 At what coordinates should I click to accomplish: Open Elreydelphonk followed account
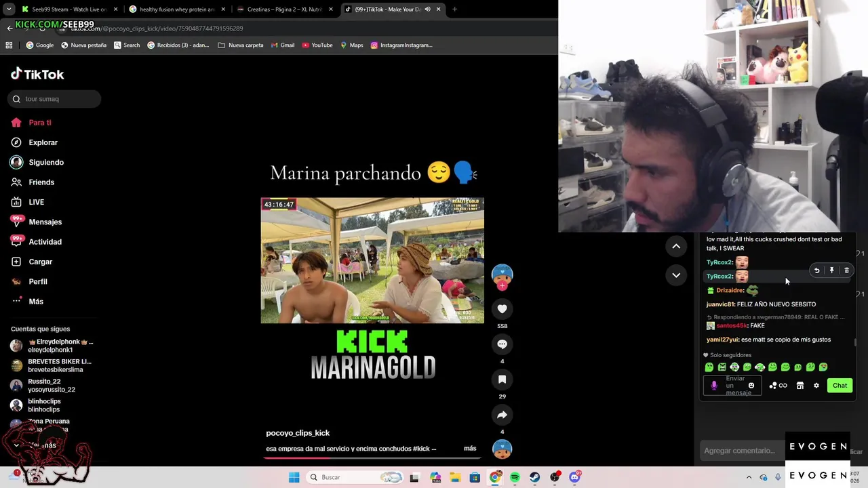coord(52,346)
